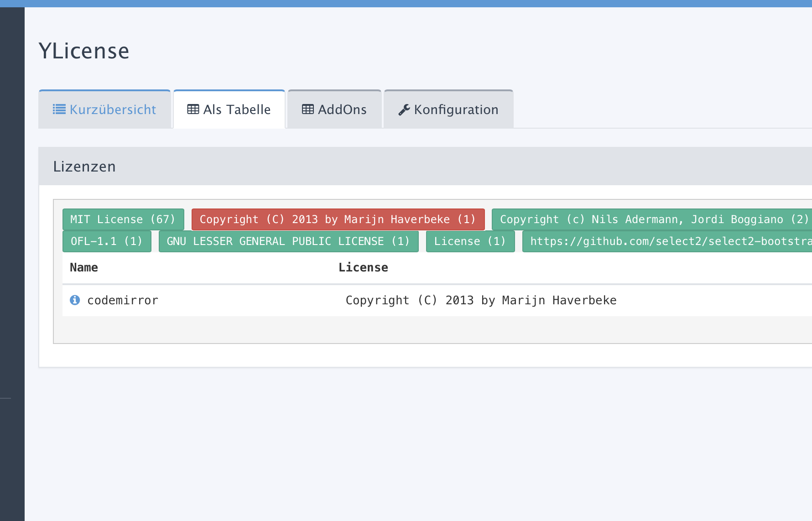
Task: Go to the Konfiguration tab
Action: (x=448, y=109)
